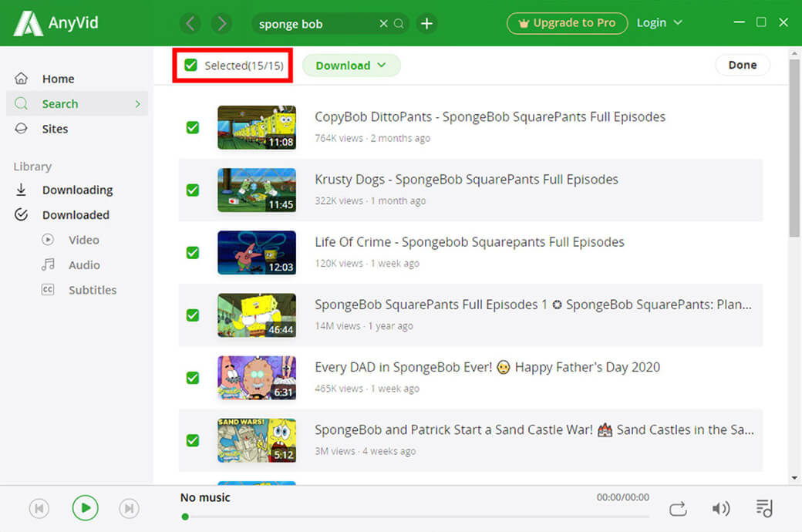Open the Downloading library list

77,190
